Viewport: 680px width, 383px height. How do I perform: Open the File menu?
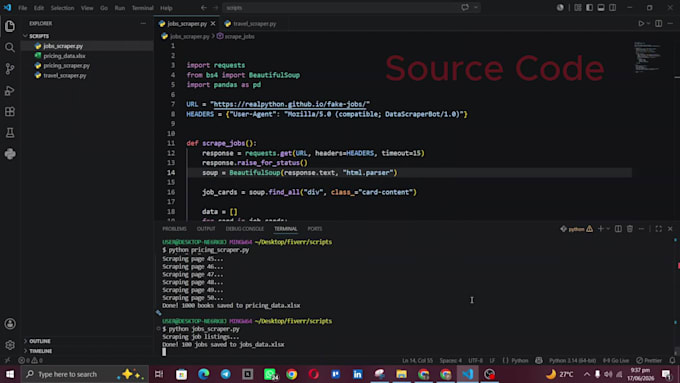pos(23,8)
